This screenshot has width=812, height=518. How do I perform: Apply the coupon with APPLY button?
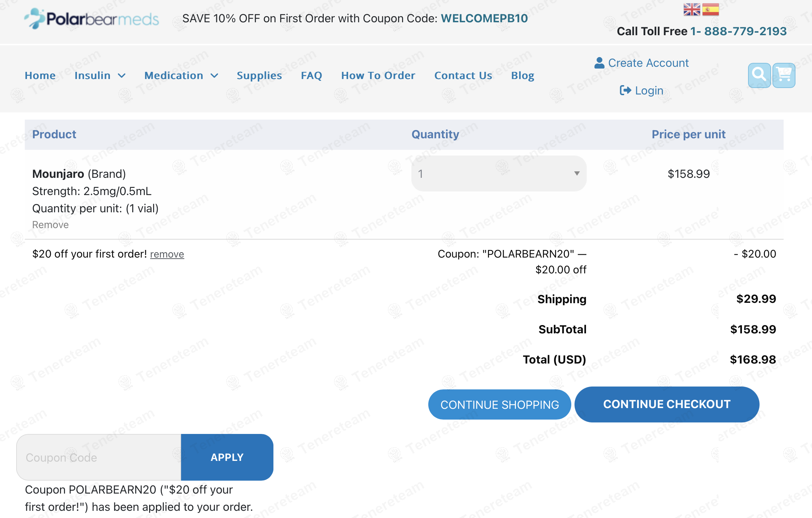click(227, 457)
